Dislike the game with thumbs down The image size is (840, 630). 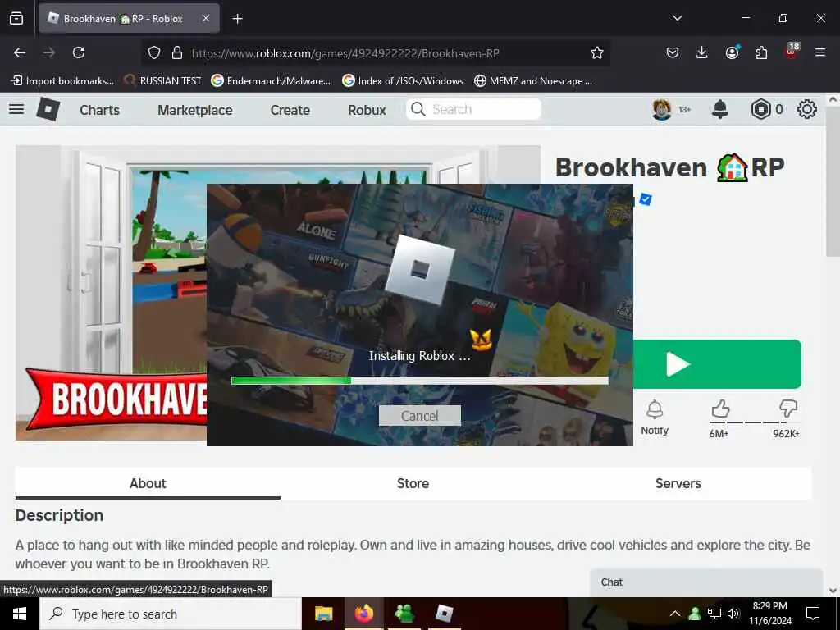coord(788,409)
